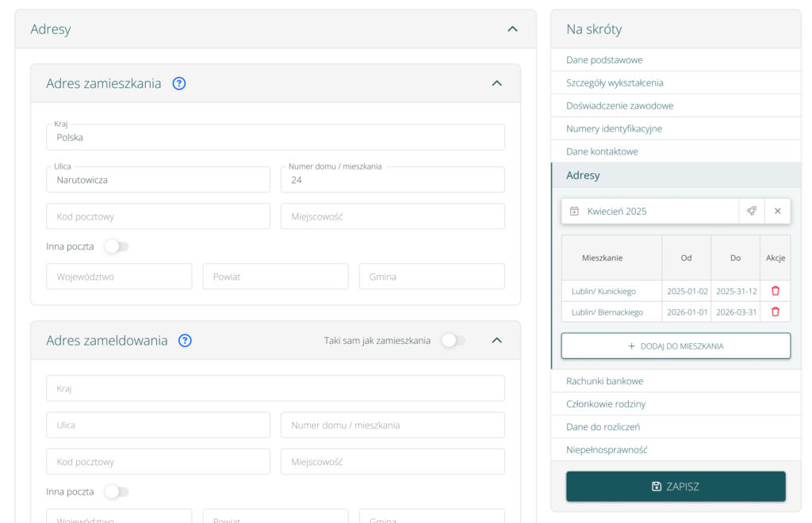Click the rocket icon beside Kwiecień 2025

[x=752, y=211]
